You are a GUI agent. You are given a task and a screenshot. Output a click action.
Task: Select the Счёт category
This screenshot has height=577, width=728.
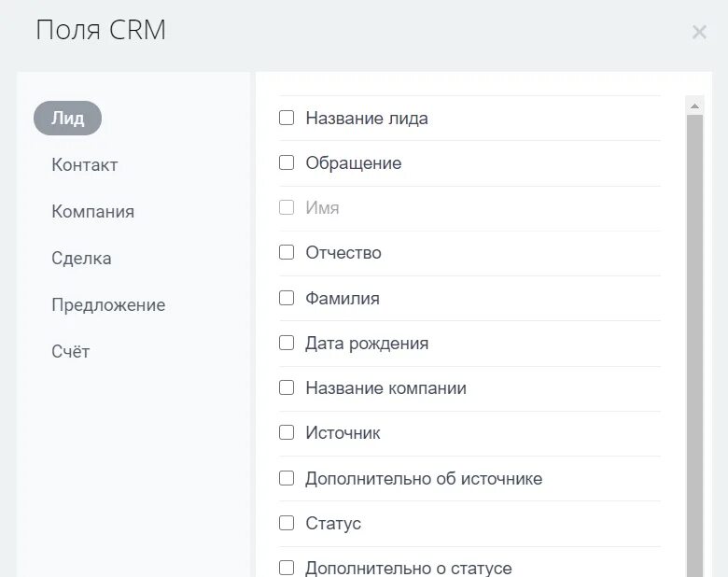click(71, 351)
